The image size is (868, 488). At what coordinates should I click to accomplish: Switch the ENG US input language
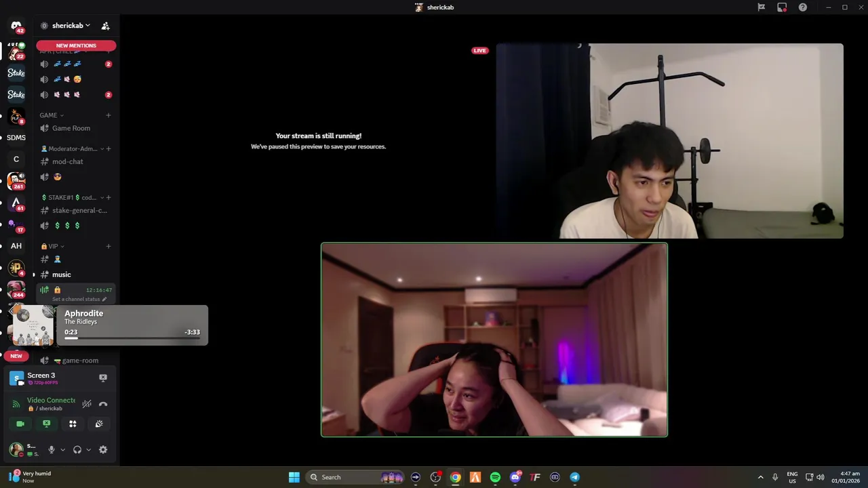pyautogui.click(x=792, y=477)
